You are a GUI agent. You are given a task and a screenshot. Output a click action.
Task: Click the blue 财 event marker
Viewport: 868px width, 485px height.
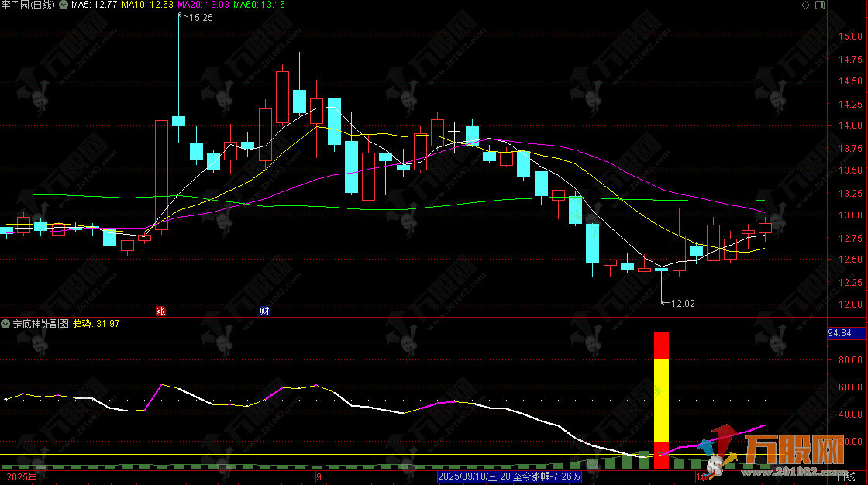264,311
